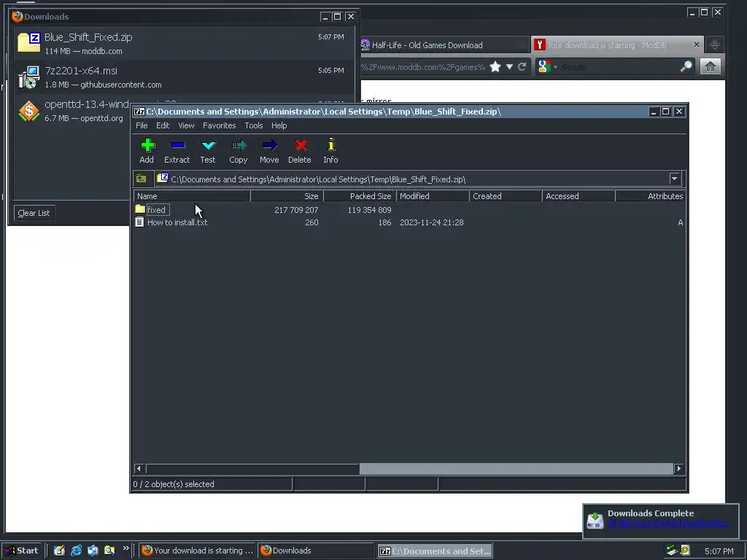Click the up-folder icon left of address bar

tap(142, 179)
